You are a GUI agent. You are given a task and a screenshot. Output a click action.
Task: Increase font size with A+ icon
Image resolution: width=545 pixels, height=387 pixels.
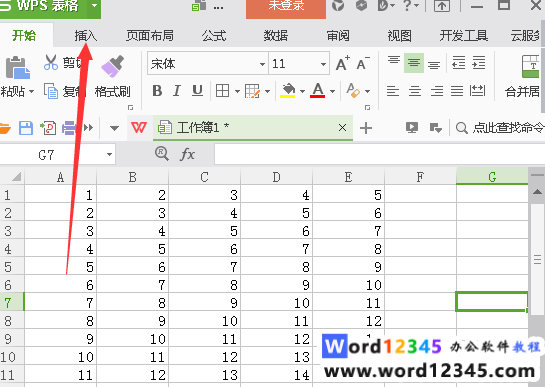coord(343,64)
